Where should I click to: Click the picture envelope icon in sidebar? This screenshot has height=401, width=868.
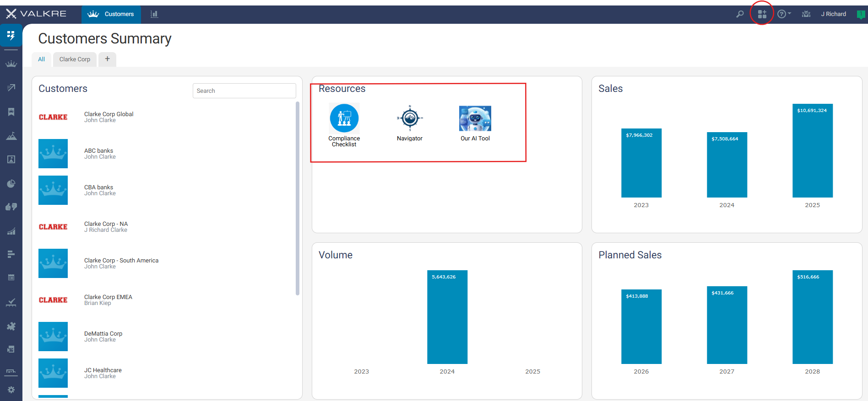click(11, 349)
